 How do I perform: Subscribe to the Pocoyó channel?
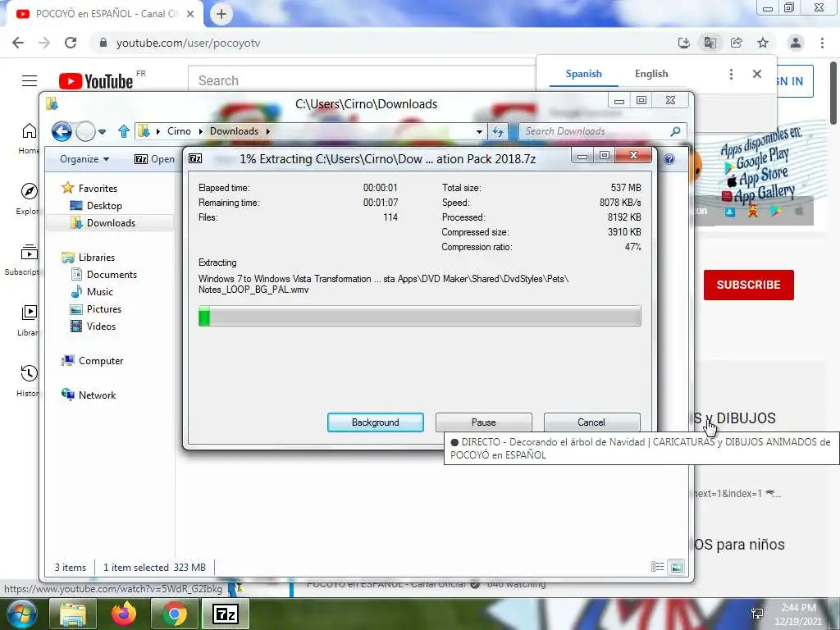(x=748, y=285)
